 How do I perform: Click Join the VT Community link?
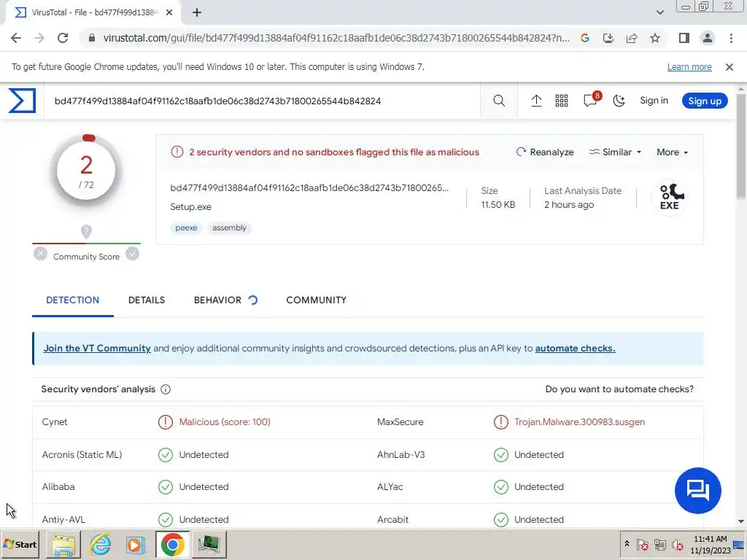97,349
